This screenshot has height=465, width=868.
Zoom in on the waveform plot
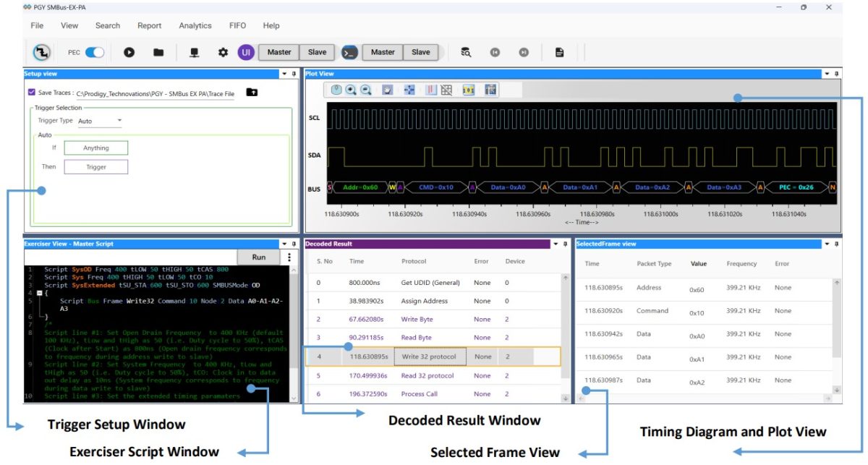pos(350,90)
